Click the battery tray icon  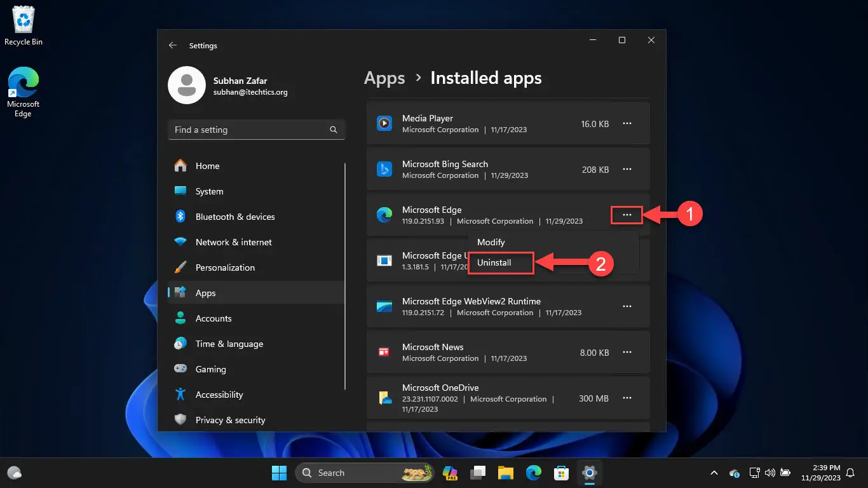click(785, 473)
